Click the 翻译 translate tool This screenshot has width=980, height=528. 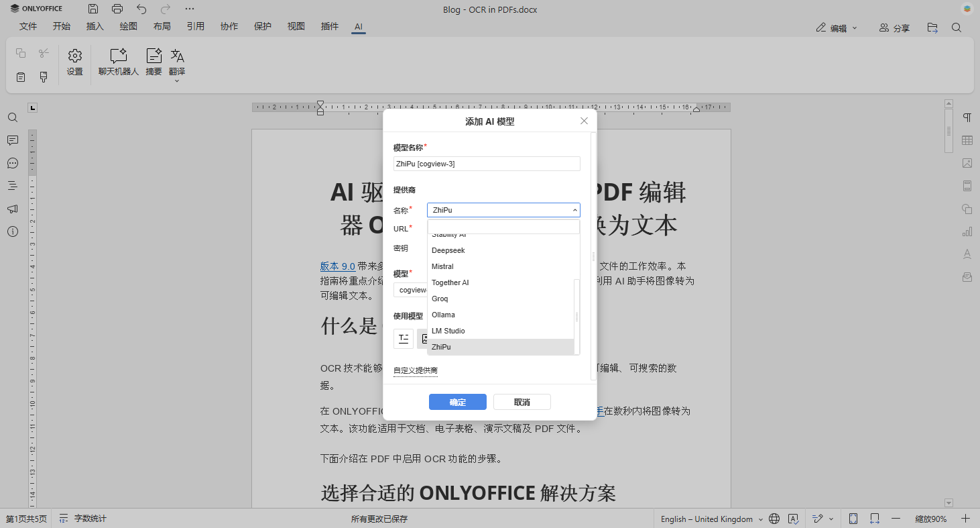(x=177, y=60)
